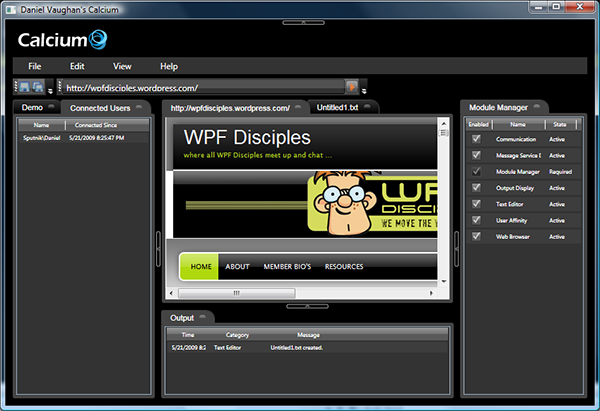Click the WPF Disciples page heading
Image resolution: width=600 pixels, height=411 pixels.
pyautogui.click(x=247, y=137)
